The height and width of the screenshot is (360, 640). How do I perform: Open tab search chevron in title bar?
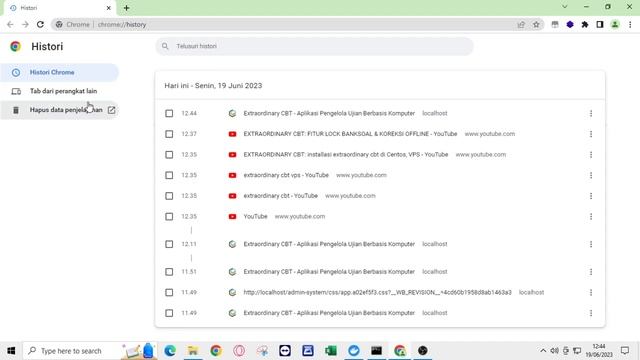tap(564, 7)
